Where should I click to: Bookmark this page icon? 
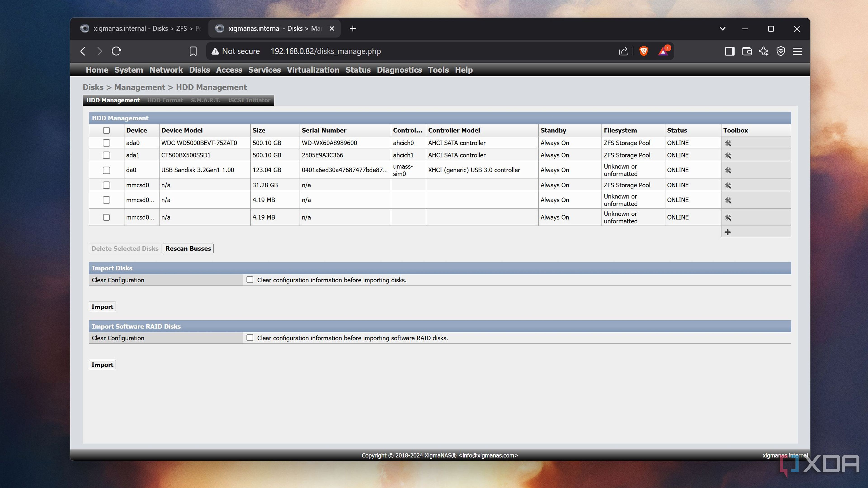[x=193, y=51]
